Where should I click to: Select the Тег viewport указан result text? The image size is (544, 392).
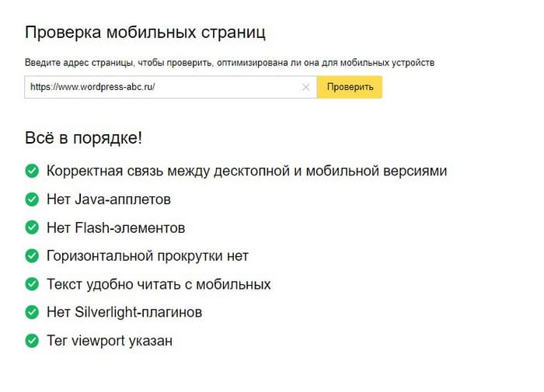[x=110, y=341]
